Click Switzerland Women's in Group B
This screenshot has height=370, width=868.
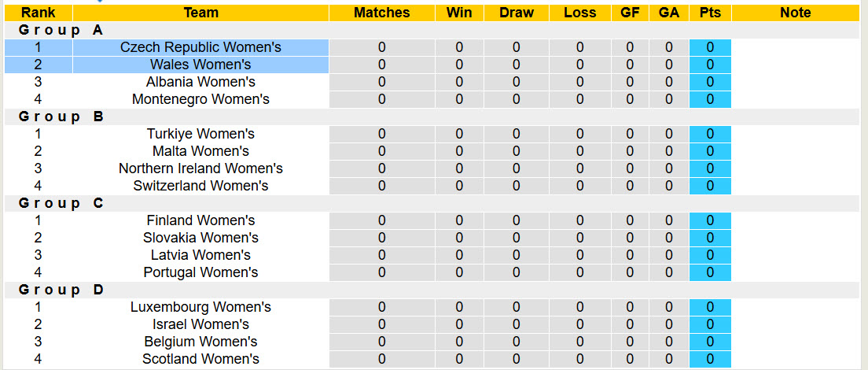[x=200, y=186]
